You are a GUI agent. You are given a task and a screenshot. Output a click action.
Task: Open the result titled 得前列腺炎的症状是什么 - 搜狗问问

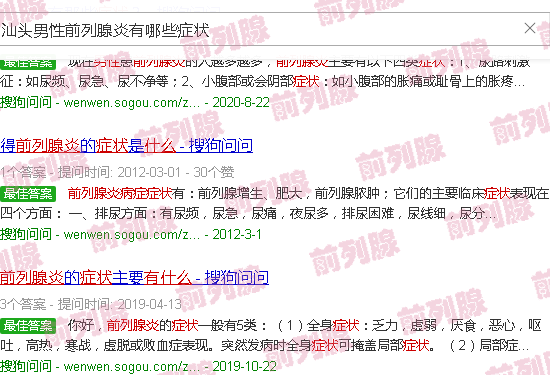click(126, 146)
